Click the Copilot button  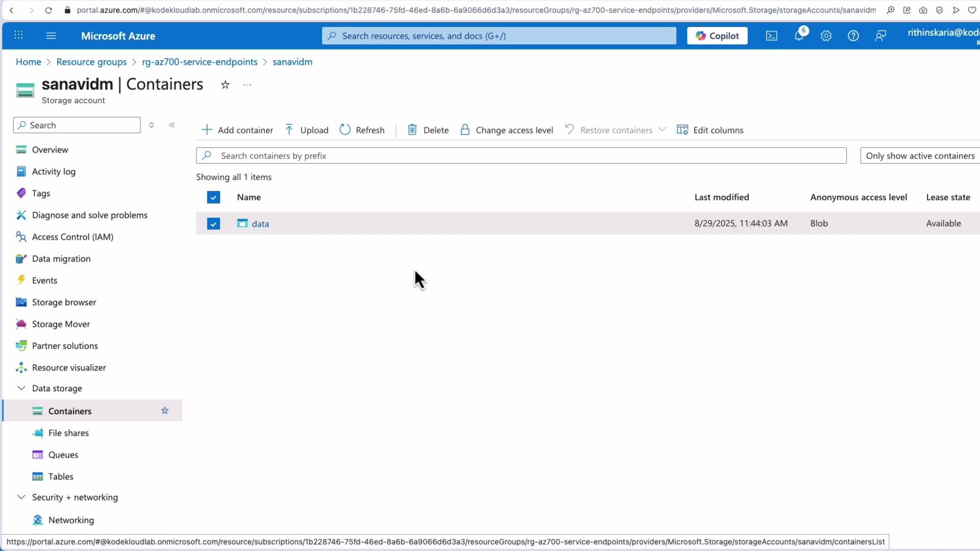click(x=717, y=36)
